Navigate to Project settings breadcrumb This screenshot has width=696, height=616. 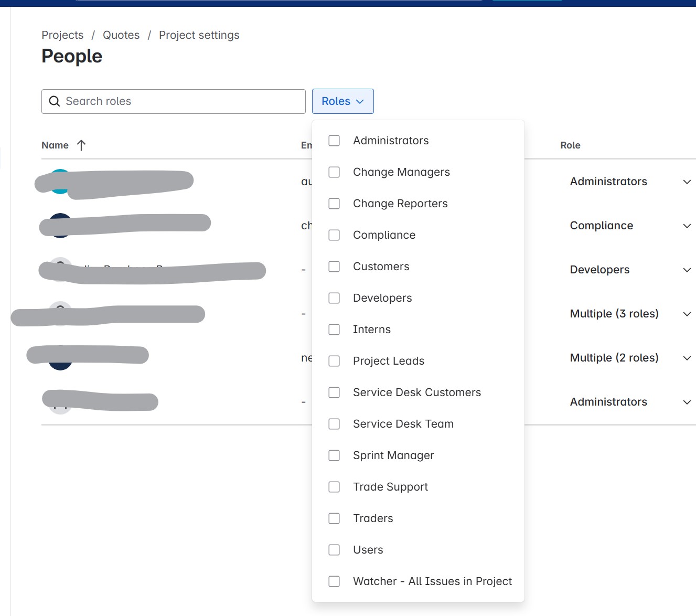coord(199,35)
